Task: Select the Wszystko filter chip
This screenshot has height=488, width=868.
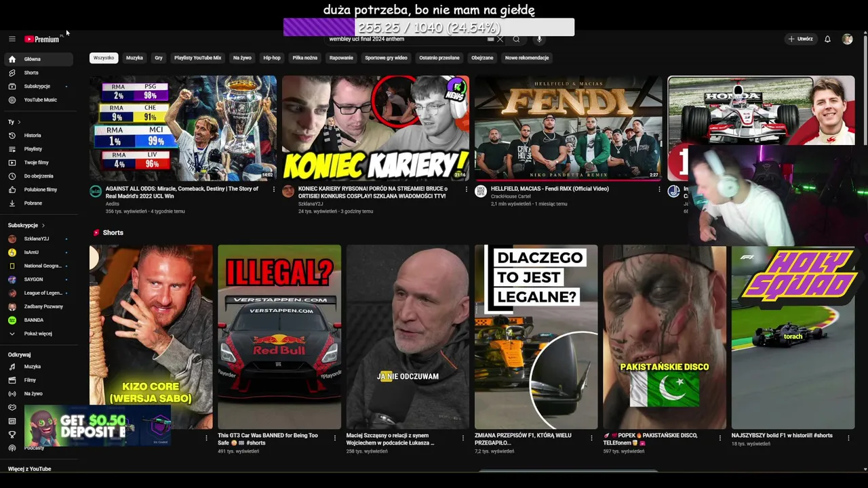Action: [x=104, y=58]
